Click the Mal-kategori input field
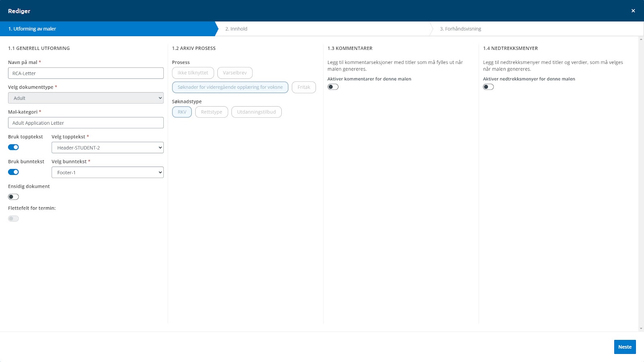644x362 pixels. pyautogui.click(x=86, y=123)
